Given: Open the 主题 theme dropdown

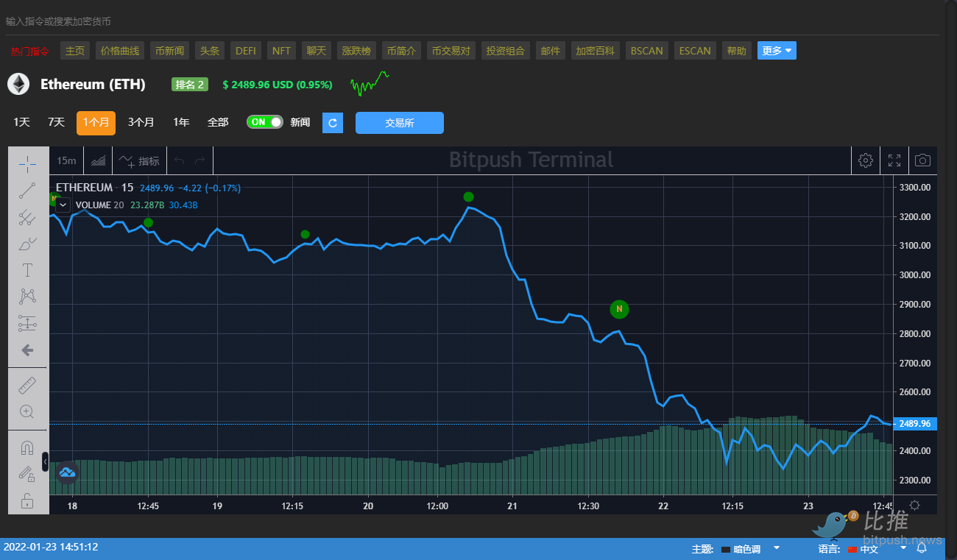Looking at the screenshot, I should click(751, 549).
